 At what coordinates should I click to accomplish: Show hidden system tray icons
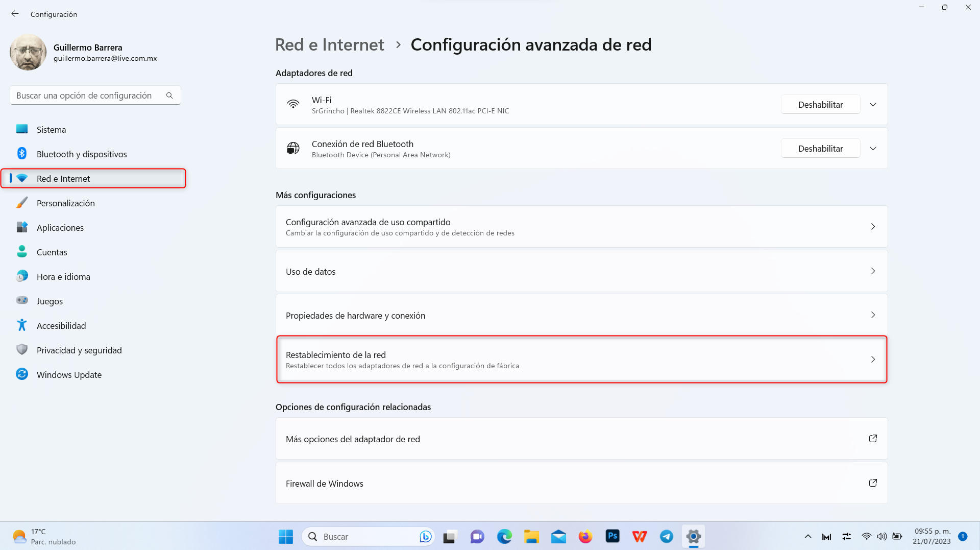807,536
